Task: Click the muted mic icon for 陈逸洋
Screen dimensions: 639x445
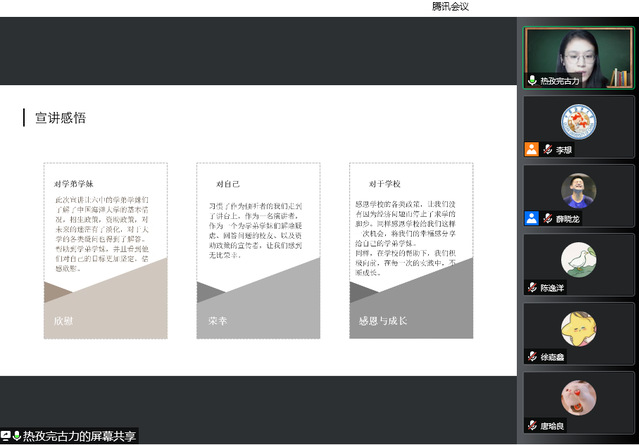Action: (x=533, y=287)
